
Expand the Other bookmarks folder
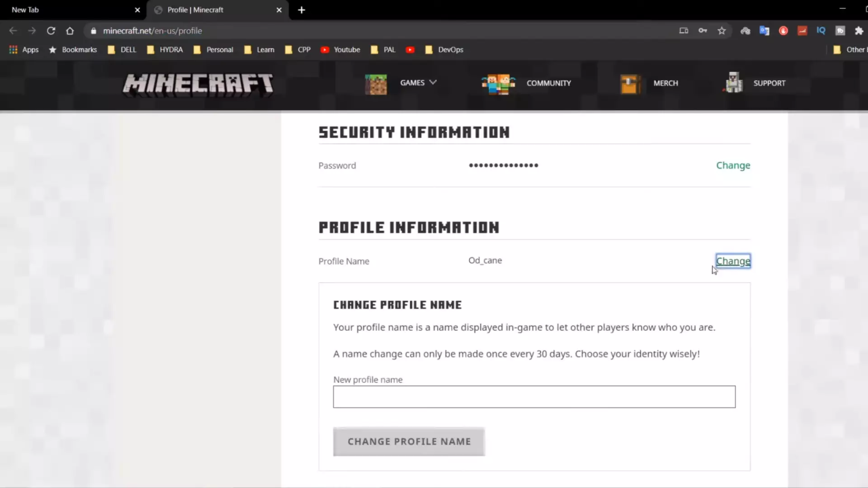point(852,49)
